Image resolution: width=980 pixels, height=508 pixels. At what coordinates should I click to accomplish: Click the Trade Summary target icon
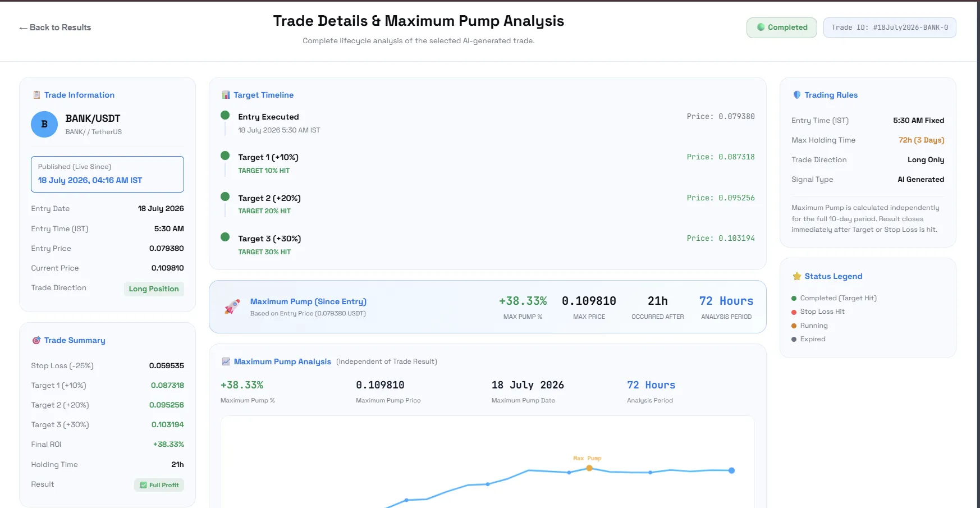[36, 340]
